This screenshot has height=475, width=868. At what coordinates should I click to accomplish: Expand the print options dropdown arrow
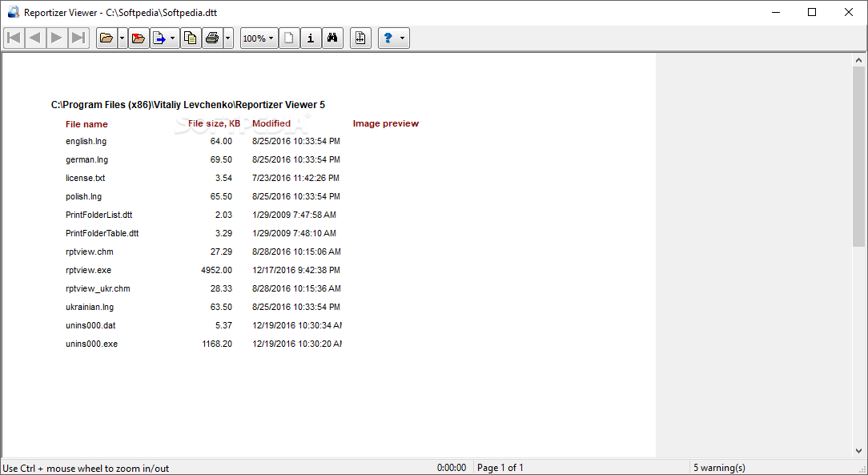(228, 38)
